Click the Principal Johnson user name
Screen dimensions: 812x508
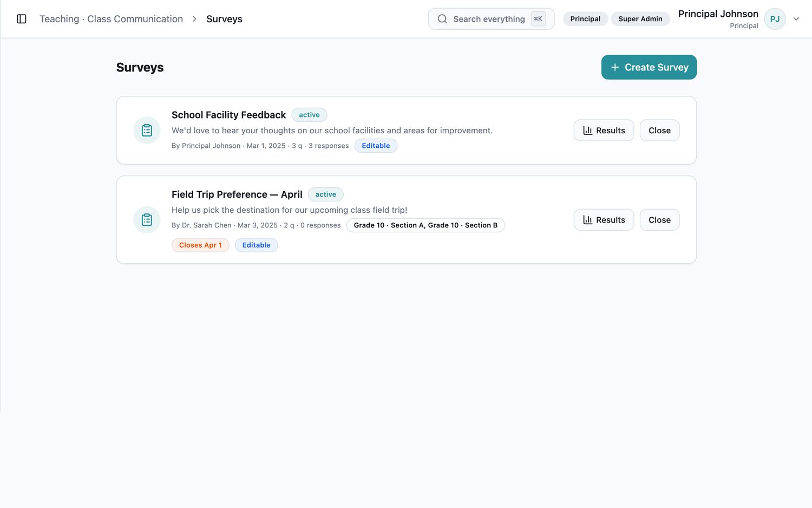click(718, 14)
